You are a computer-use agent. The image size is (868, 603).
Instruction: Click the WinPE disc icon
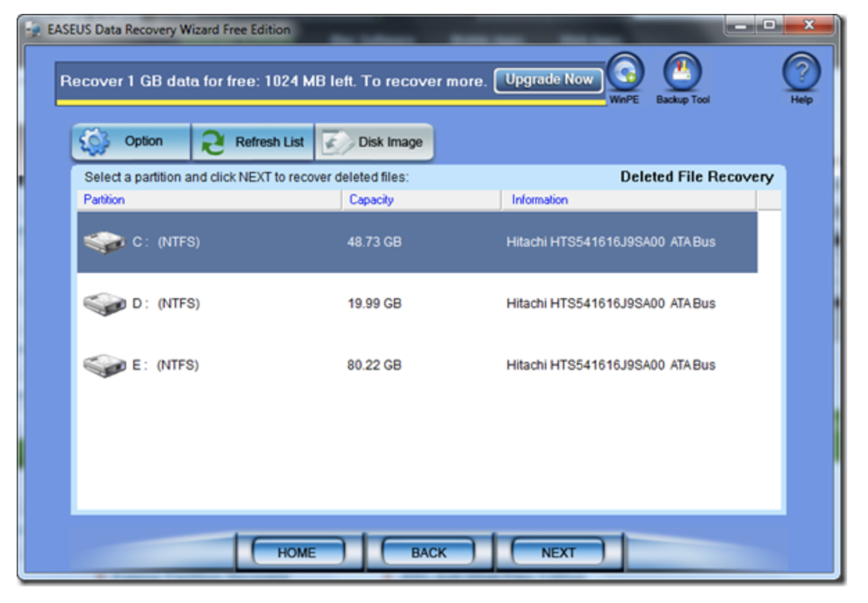(625, 73)
